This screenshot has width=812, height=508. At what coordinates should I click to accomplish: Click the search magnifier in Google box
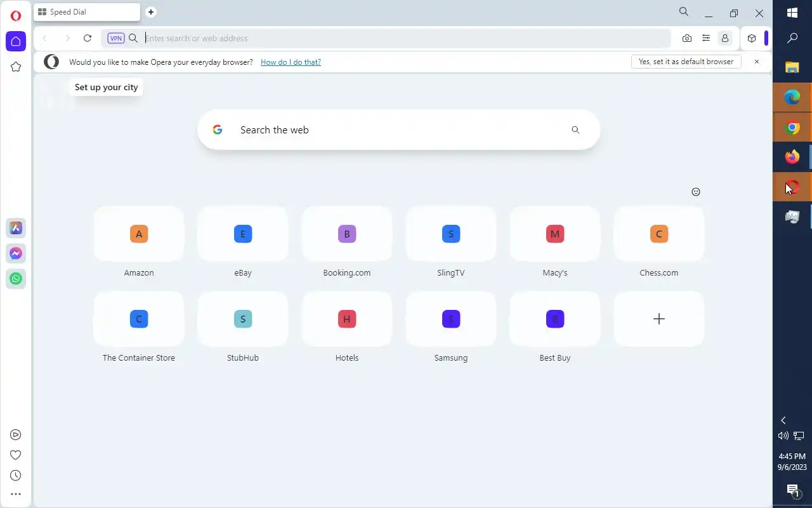pos(575,130)
